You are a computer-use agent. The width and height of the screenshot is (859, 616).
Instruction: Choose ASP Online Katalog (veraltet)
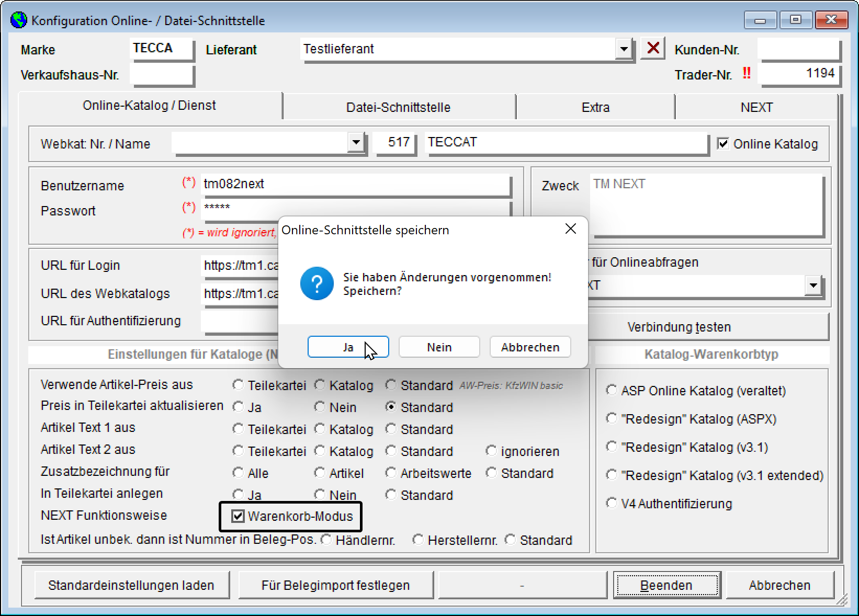(611, 390)
